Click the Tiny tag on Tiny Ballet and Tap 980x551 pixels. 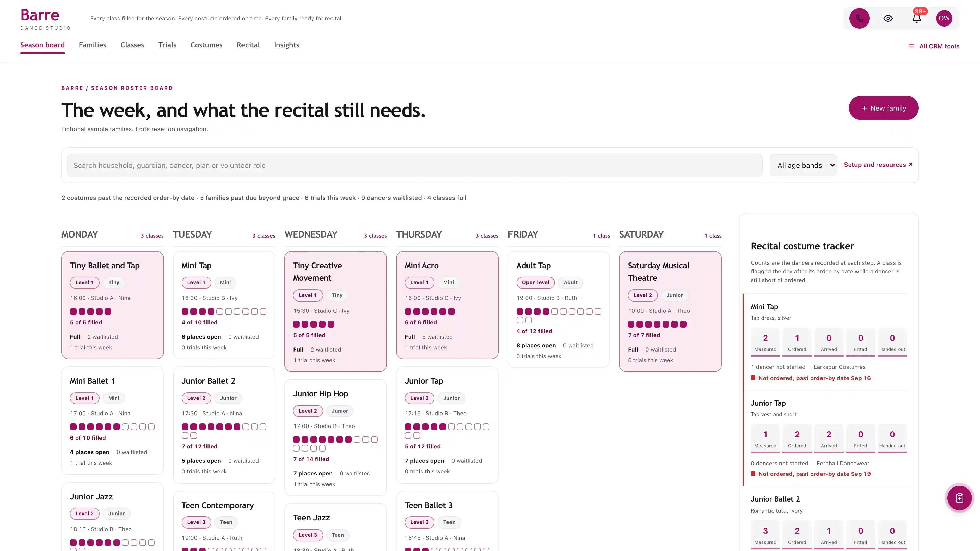coord(114,283)
